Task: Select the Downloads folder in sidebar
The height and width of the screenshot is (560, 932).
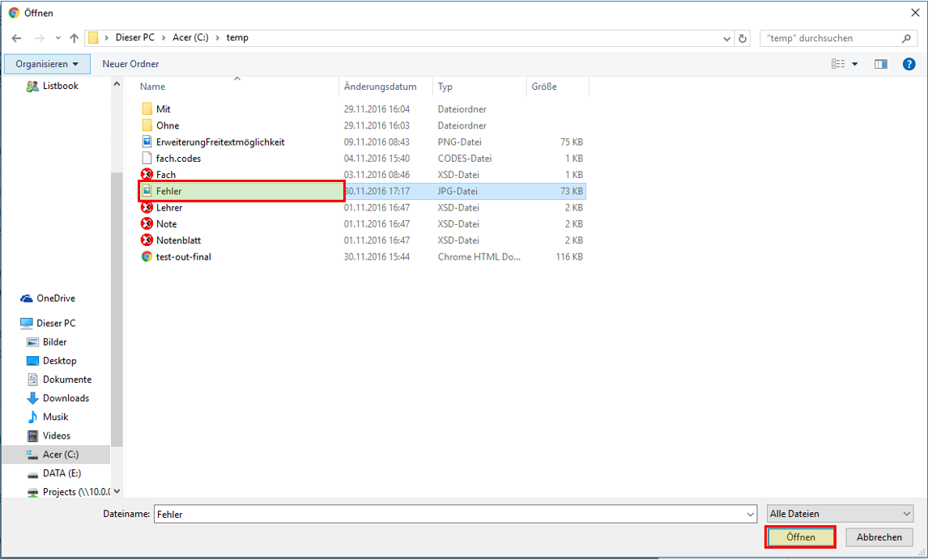Action: (x=66, y=398)
